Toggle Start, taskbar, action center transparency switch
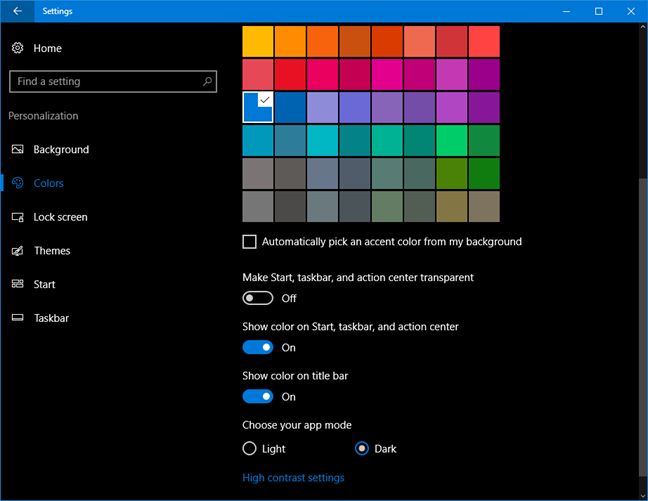The height and width of the screenshot is (501, 648). click(x=257, y=298)
